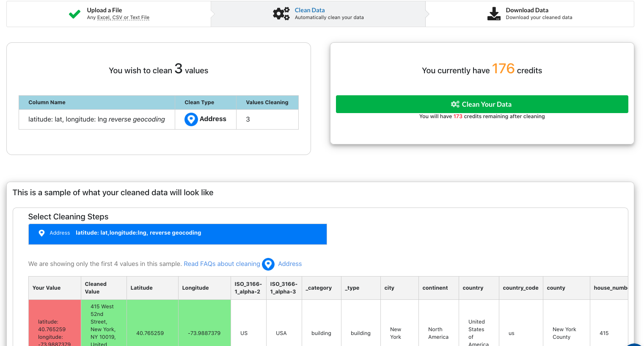
Task: Click the Longitude column header
Action: 204,288
